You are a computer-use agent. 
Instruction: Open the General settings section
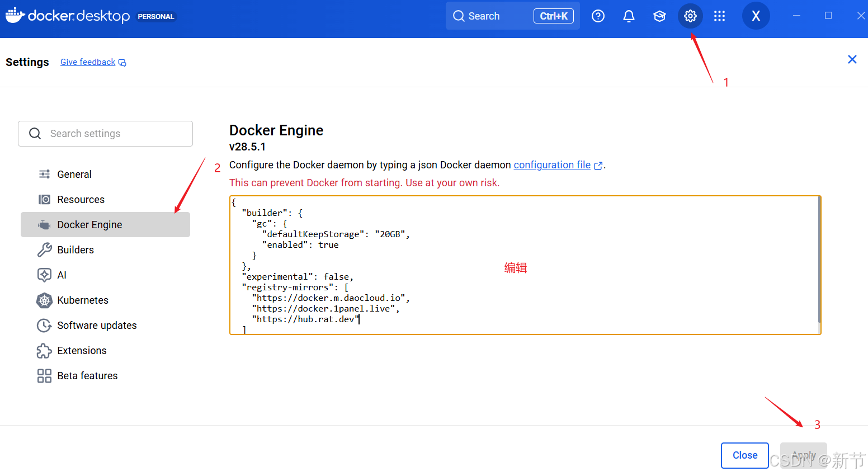105,175
